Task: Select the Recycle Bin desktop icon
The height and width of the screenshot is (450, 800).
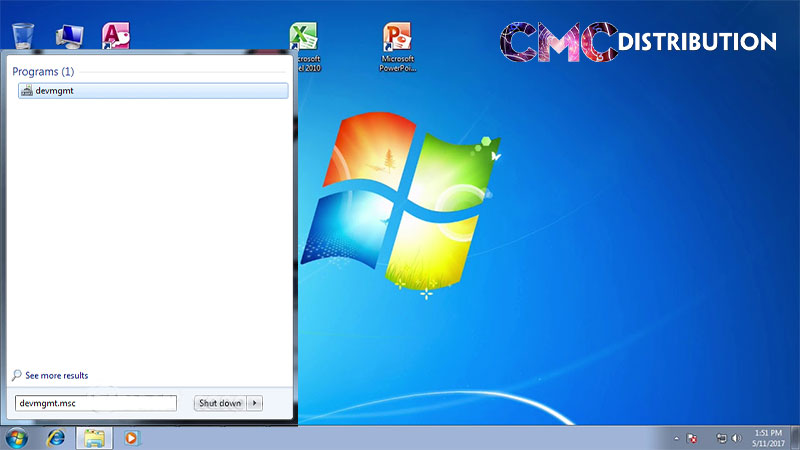Action: pyautogui.click(x=24, y=34)
